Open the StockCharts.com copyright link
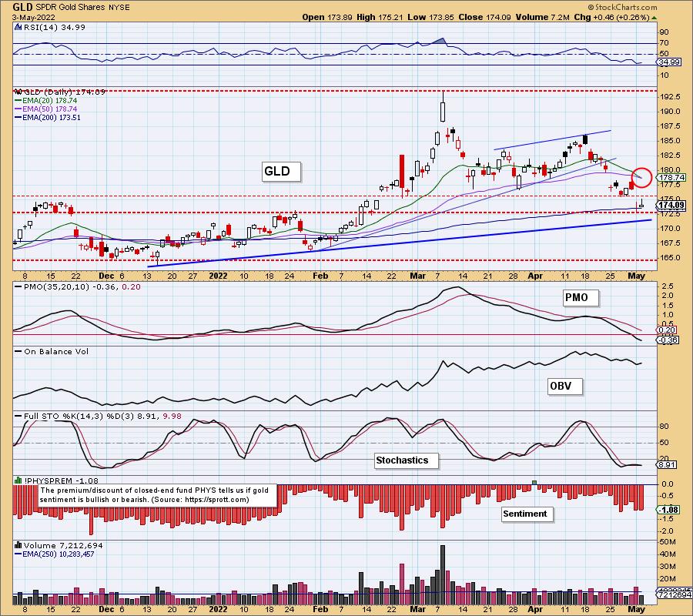This screenshot has width=693, height=616. pyautogui.click(x=622, y=7)
